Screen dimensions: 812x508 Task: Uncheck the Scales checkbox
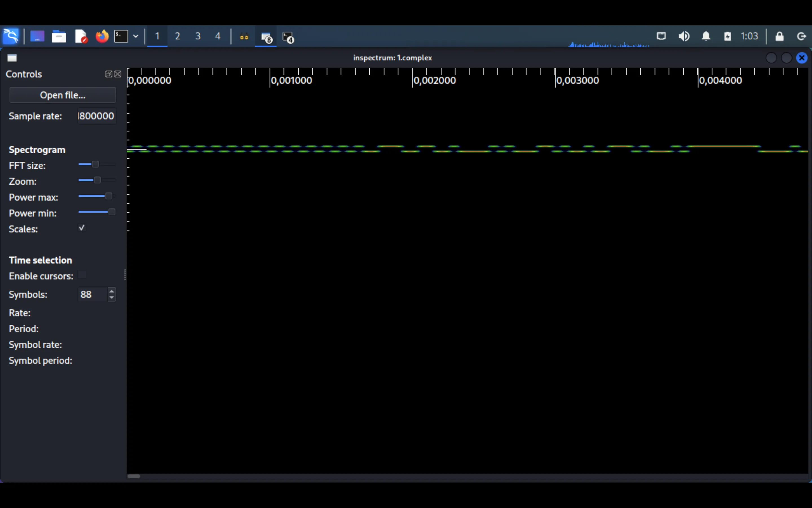82,228
